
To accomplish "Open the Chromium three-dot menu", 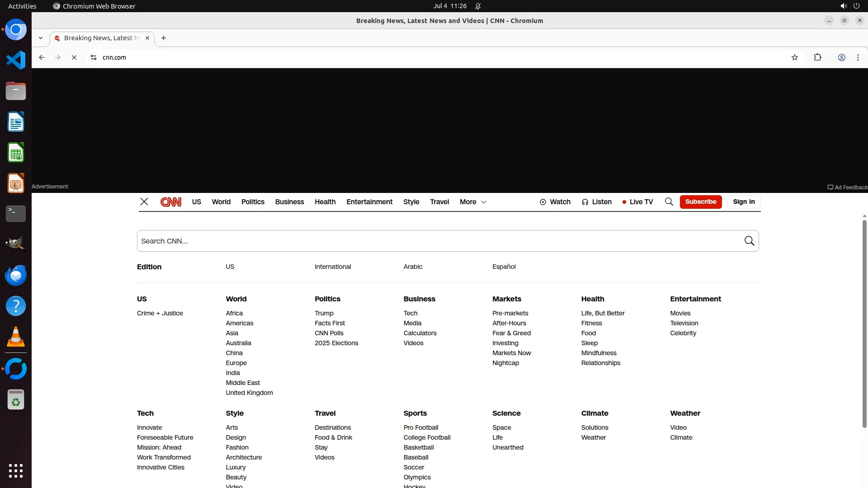I will click(858, 57).
